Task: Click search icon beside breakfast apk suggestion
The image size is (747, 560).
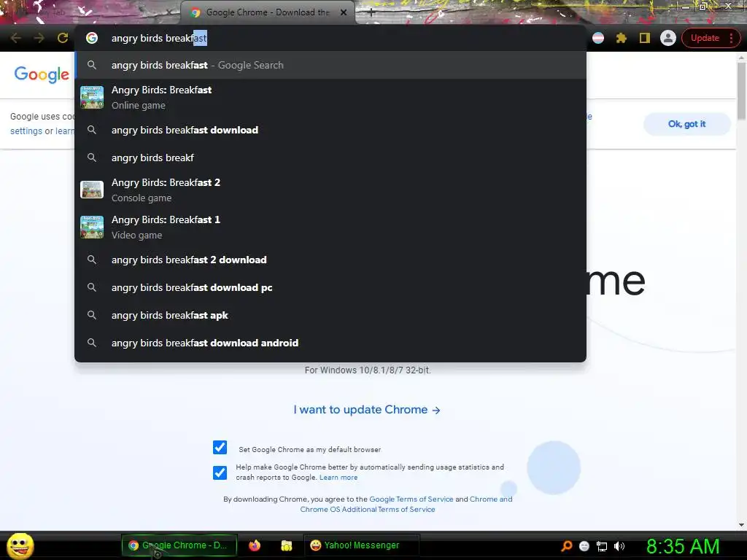Action: [x=92, y=315]
